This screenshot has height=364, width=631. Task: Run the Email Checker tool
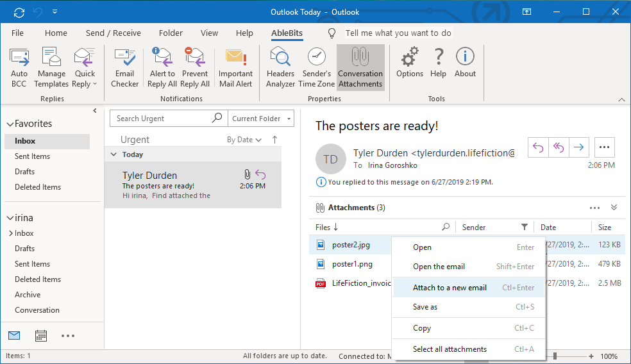coord(125,67)
